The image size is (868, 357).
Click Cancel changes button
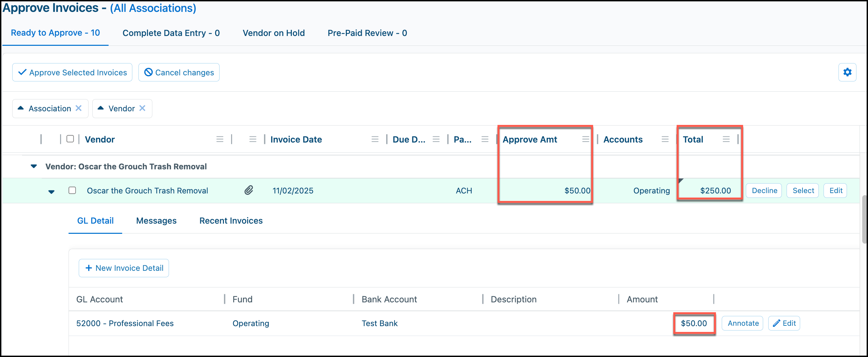click(179, 72)
